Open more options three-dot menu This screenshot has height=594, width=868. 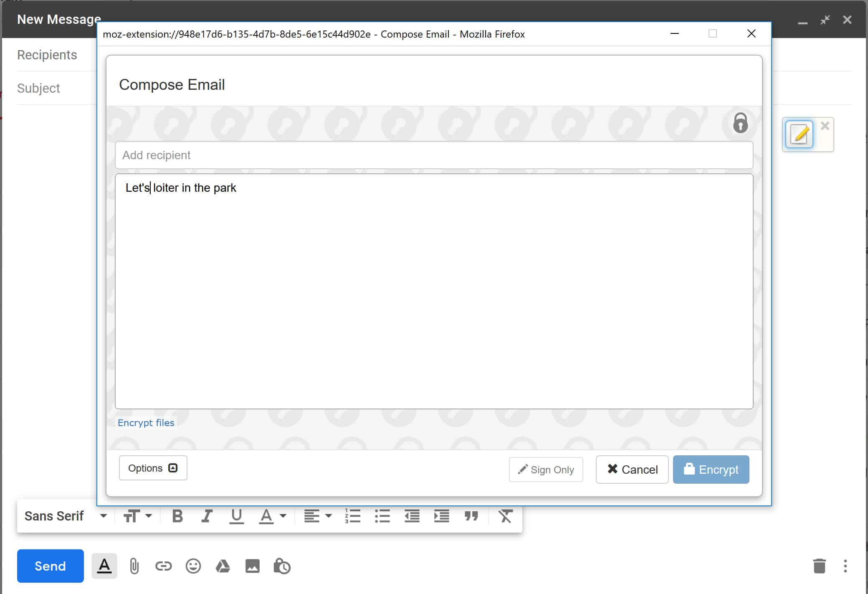[x=845, y=566]
